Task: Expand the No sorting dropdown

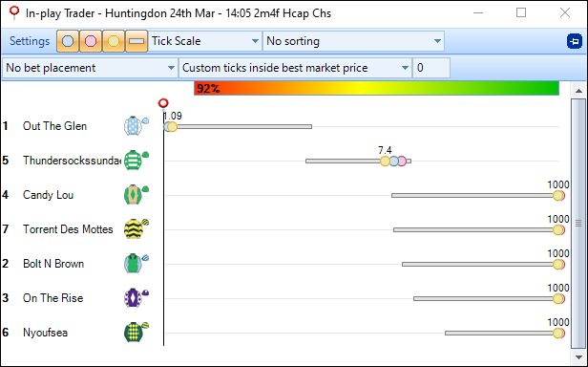Action: 353,41
